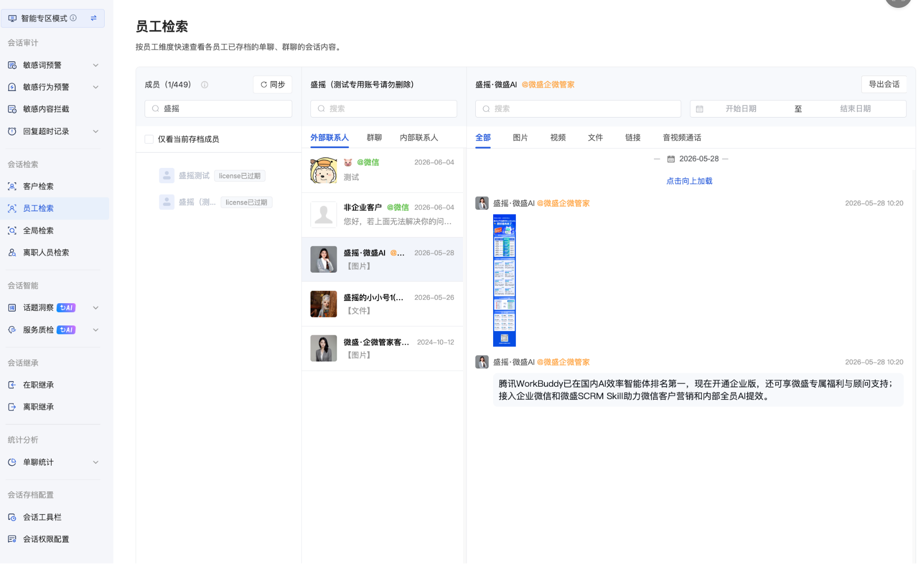Viewport: 924px width, 564px height.
Task: Click the message search field
Action: point(578,109)
